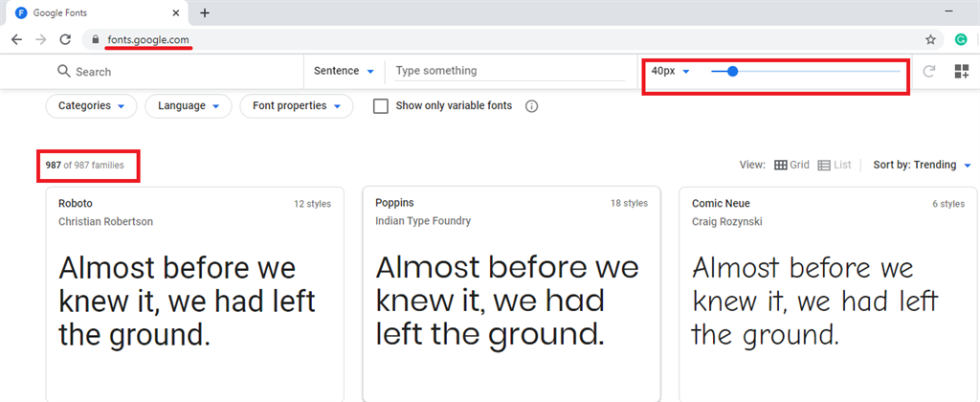
Task: Click the browser back arrow
Action: (17, 39)
